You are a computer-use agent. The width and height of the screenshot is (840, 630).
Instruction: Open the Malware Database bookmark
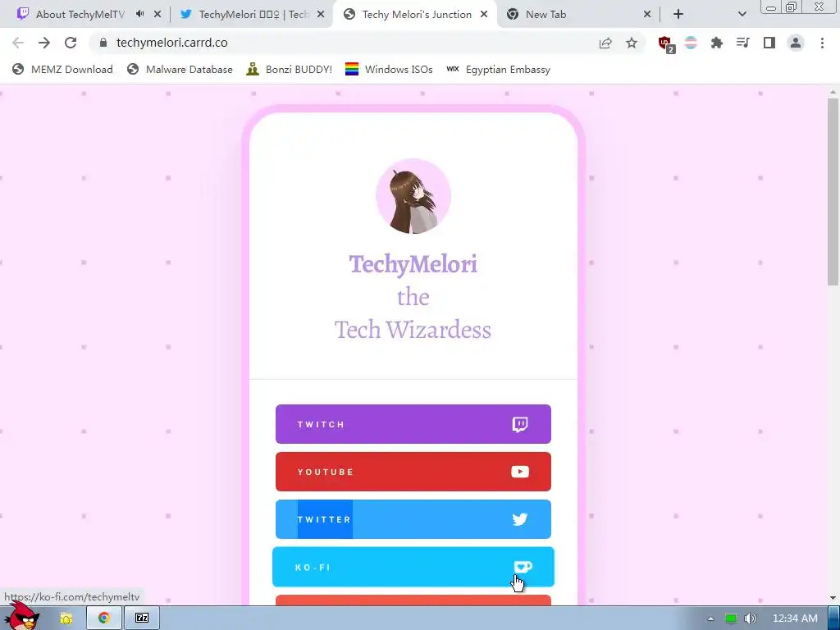pos(180,69)
